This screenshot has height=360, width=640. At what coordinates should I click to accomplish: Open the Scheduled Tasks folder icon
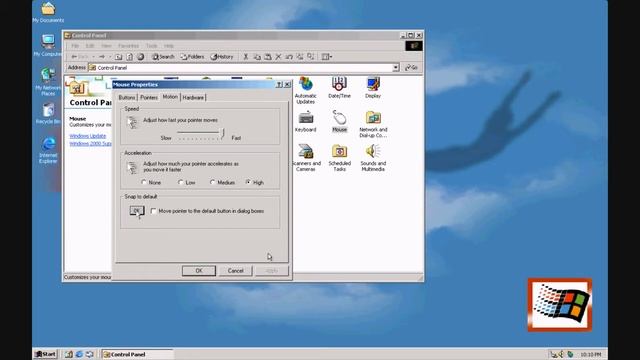339,158
